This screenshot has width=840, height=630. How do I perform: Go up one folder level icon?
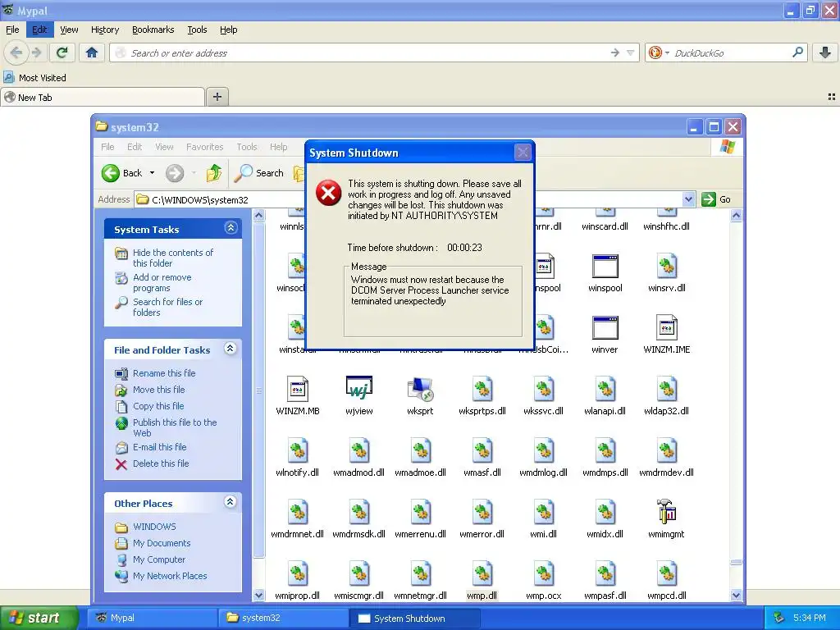pos(214,173)
